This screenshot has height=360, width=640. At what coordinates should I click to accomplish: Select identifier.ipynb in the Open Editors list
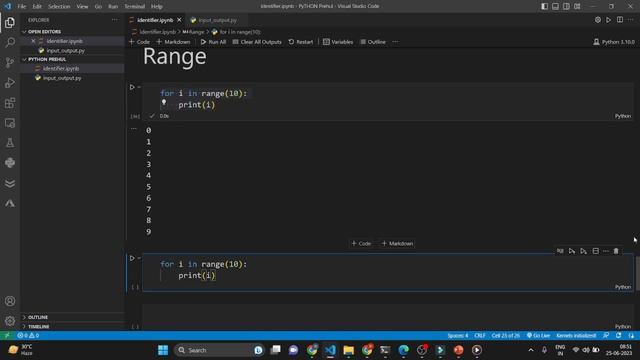pyautogui.click(x=64, y=41)
